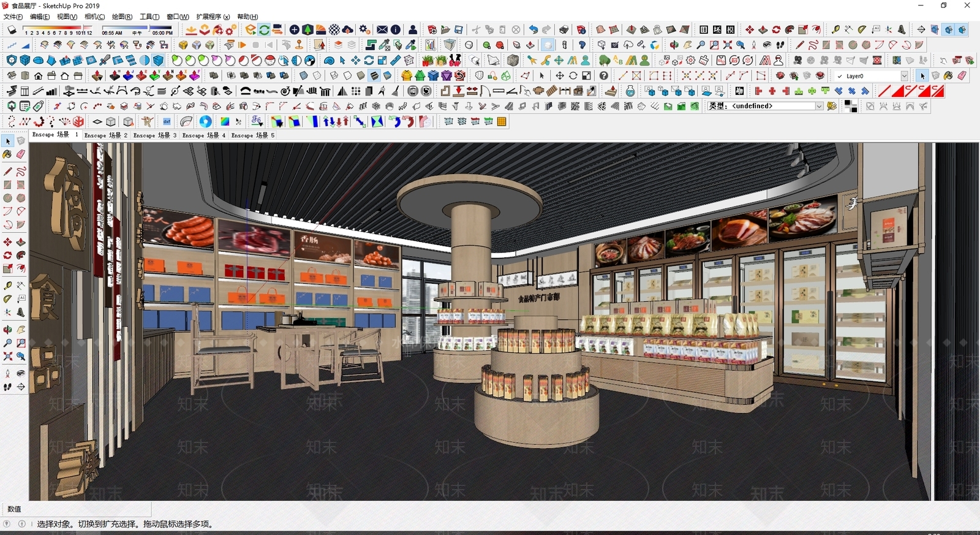Select the Polygon tool in left vertical toolbar
The width and height of the screenshot is (980, 535).
[x=21, y=198]
